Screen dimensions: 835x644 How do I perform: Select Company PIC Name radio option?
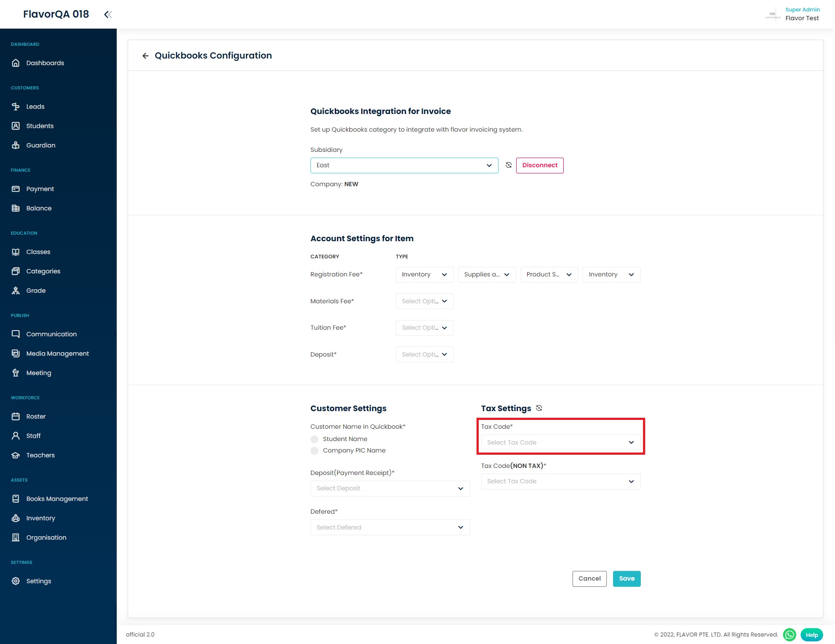click(x=314, y=451)
